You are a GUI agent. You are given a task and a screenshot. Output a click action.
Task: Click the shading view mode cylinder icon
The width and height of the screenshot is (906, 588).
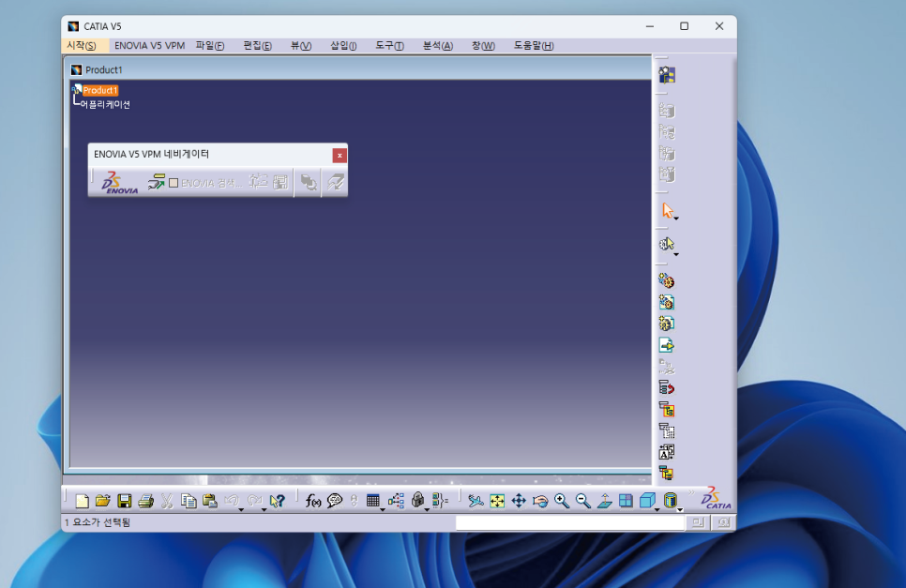point(670,500)
